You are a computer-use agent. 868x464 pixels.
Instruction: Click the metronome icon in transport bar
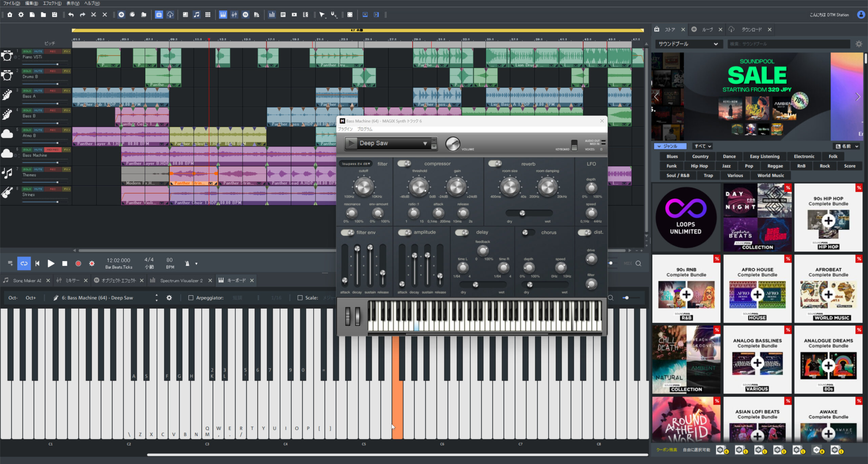pyautogui.click(x=187, y=263)
